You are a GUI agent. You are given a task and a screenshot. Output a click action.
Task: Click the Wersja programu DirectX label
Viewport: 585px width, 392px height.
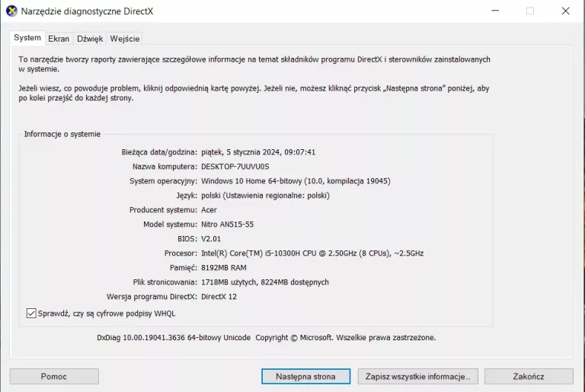(x=152, y=297)
